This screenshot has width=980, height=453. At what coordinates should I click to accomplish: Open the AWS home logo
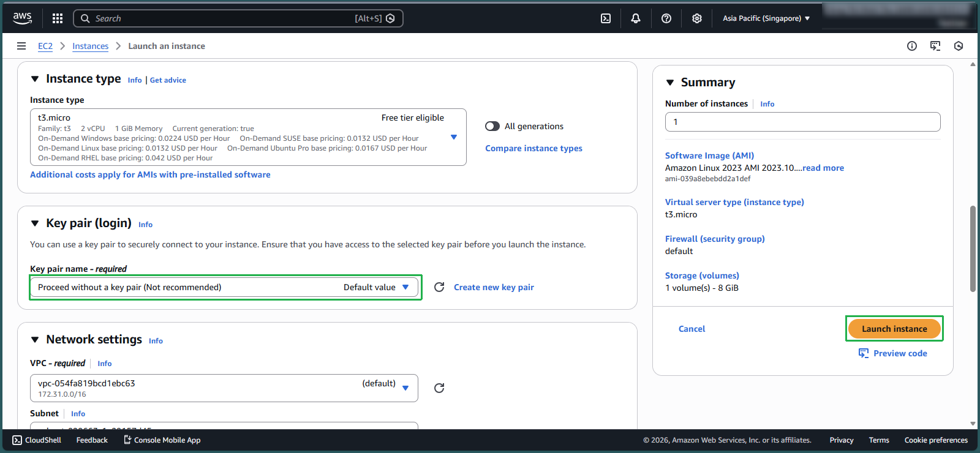tap(23, 18)
